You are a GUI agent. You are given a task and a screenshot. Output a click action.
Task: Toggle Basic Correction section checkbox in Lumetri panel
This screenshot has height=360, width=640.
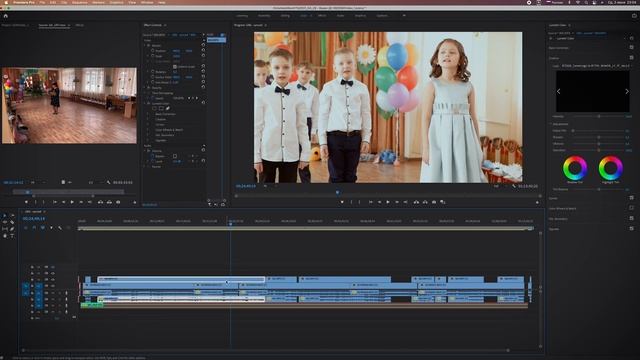pos(631,48)
